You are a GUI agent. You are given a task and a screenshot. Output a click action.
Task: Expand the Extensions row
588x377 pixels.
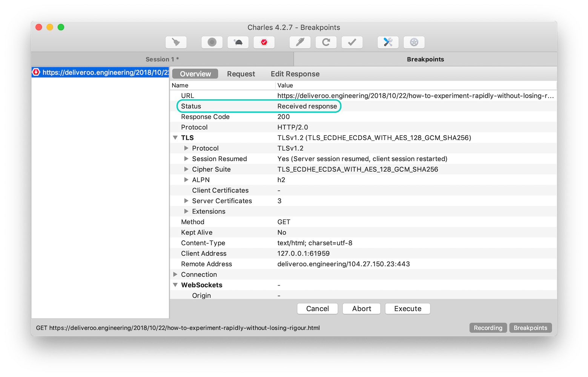click(186, 211)
